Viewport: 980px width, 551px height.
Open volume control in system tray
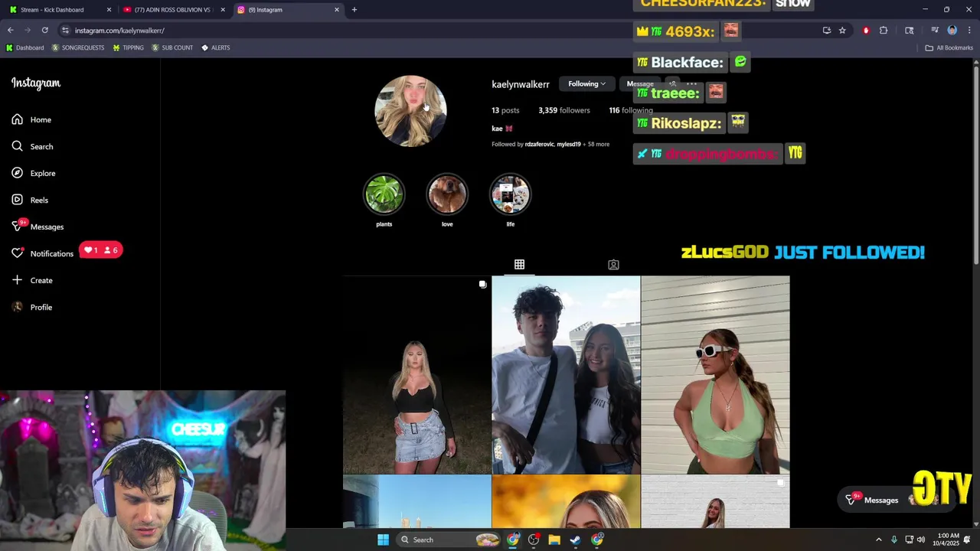point(920,540)
